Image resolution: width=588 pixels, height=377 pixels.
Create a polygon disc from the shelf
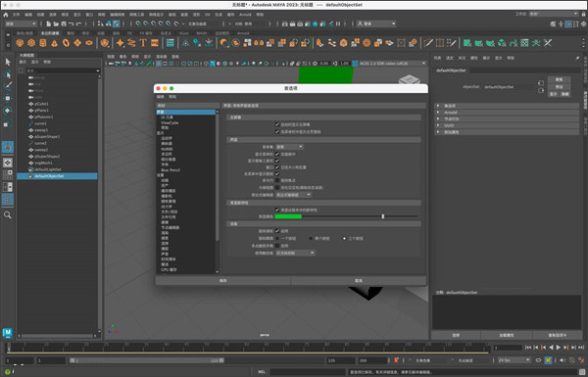(x=89, y=43)
